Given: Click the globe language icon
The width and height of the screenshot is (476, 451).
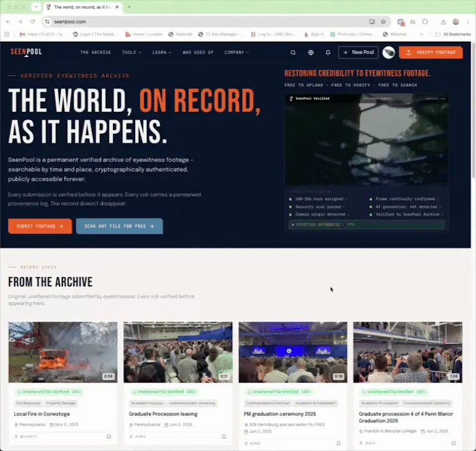Looking at the screenshot, I should pyautogui.click(x=311, y=52).
